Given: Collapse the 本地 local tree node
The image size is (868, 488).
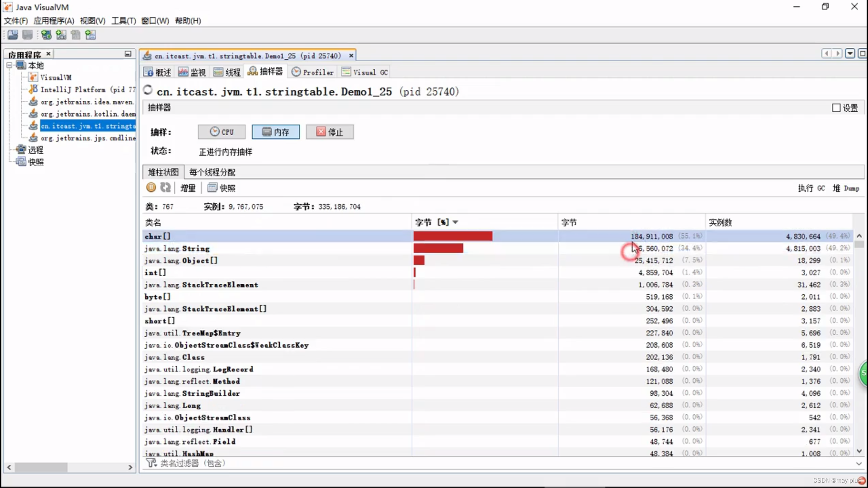Looking at the screenshot, I should (x=9, y=66).
